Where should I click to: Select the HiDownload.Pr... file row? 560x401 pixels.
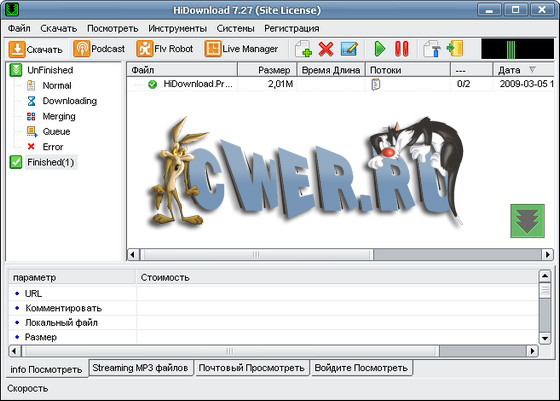click(340, 84)
